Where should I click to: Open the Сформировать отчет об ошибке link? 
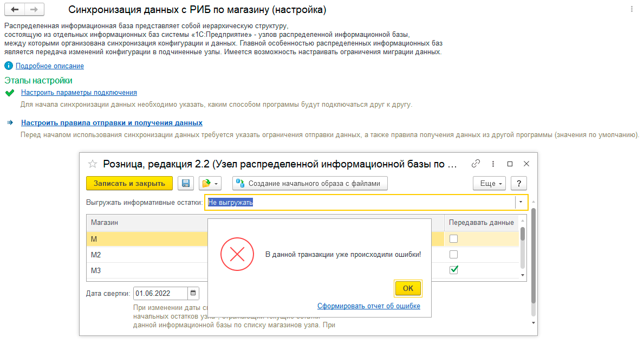[368, 306]
